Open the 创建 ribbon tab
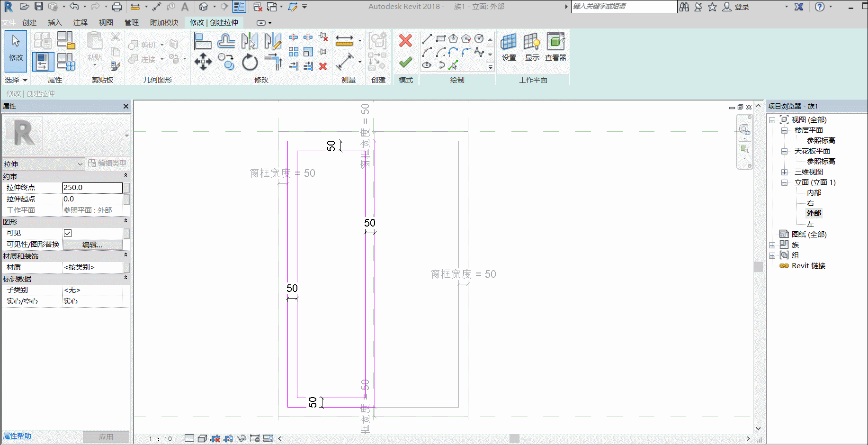Viewport: 868px width, 445px height. coord(29,23)
